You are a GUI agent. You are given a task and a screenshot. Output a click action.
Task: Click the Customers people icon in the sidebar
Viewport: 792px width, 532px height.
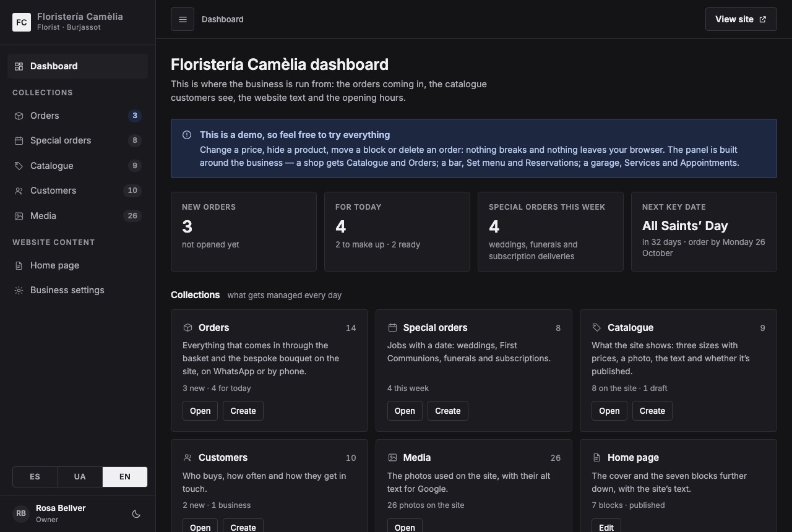tap(19, 191)
